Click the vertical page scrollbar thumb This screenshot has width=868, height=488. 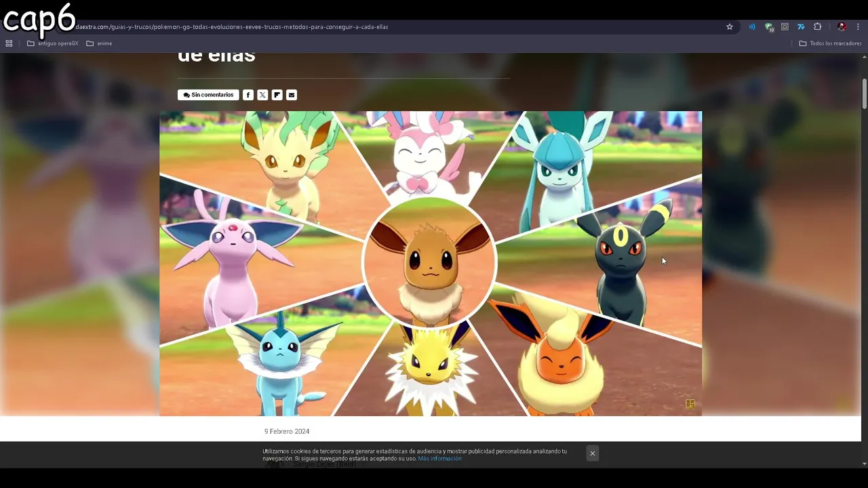865,93
